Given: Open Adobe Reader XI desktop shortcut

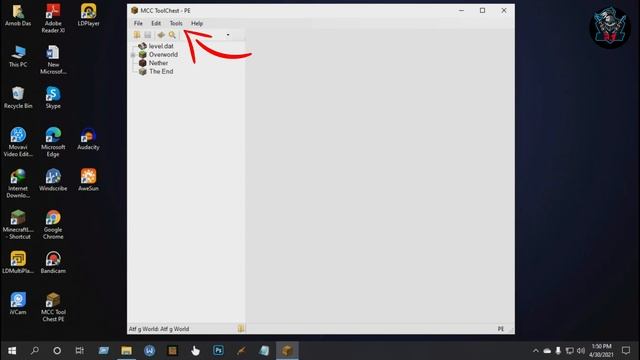Looking at the screenshot, I should click(53, 18).
